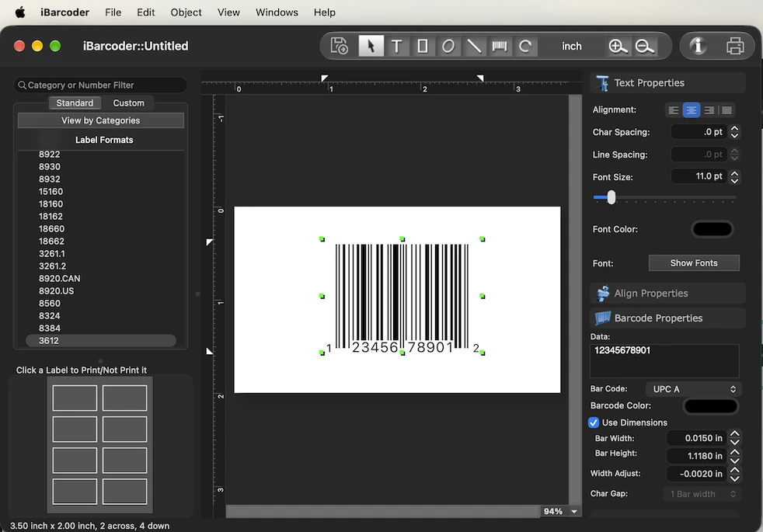Open the Barcode Color swatch
This screenshot has width=763, height=532.
pyautogui.click(x=710, y=406)
